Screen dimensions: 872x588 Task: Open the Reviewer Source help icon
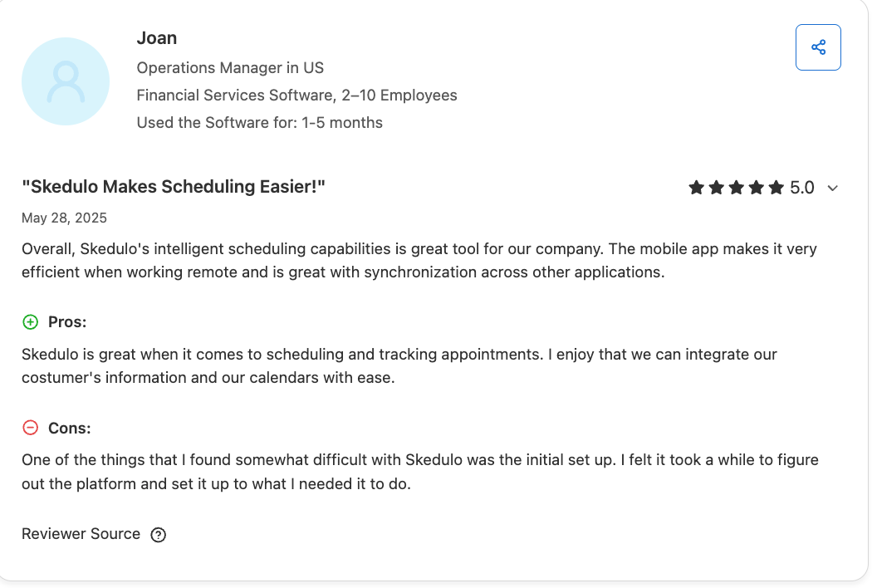pyautogui.click(x=159, y=535)
